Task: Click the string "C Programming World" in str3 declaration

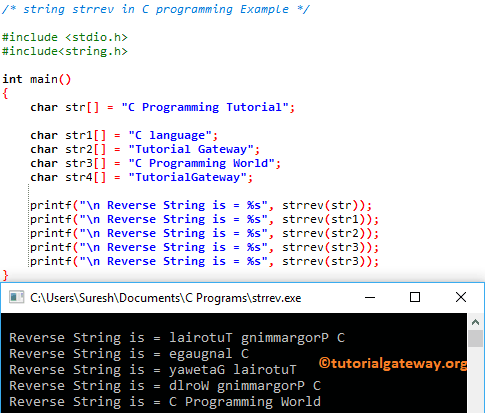Action: [x=201, y=163]
